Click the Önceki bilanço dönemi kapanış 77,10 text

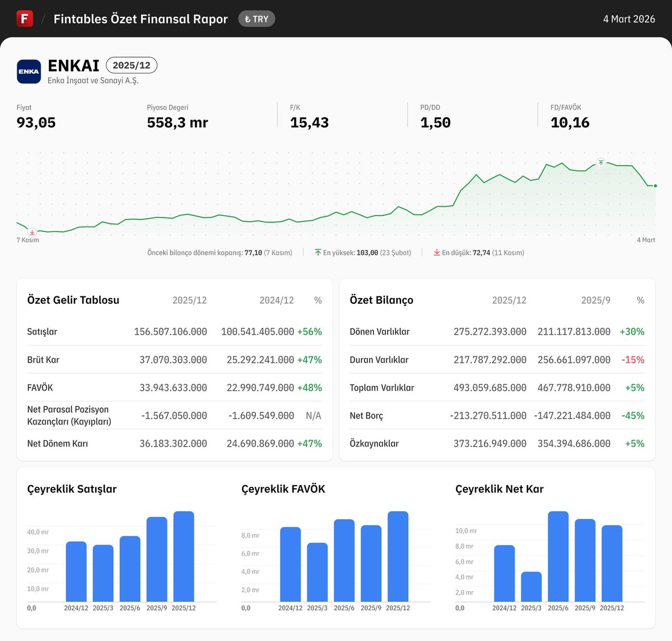pos(220,253)
